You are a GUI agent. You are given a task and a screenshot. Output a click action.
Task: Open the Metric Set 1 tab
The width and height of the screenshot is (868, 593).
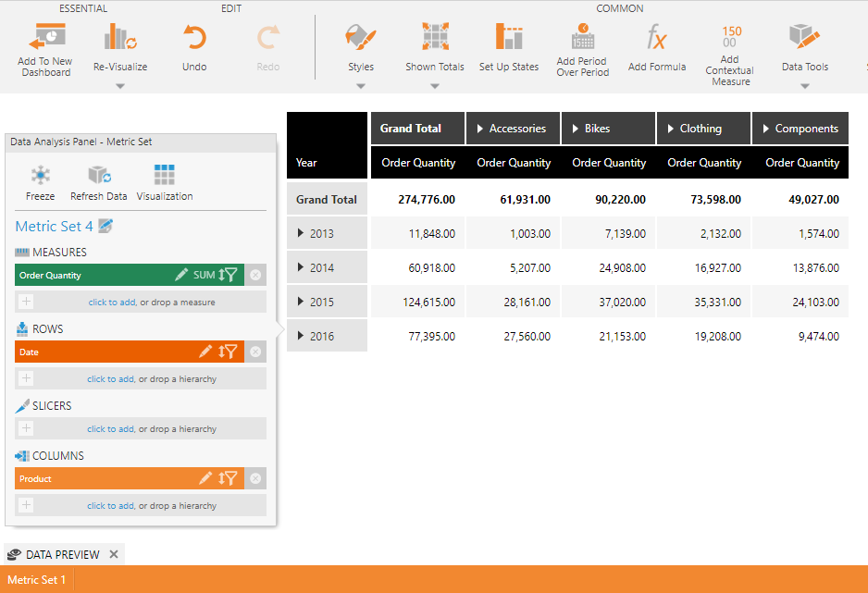click(x=36, y=580)
